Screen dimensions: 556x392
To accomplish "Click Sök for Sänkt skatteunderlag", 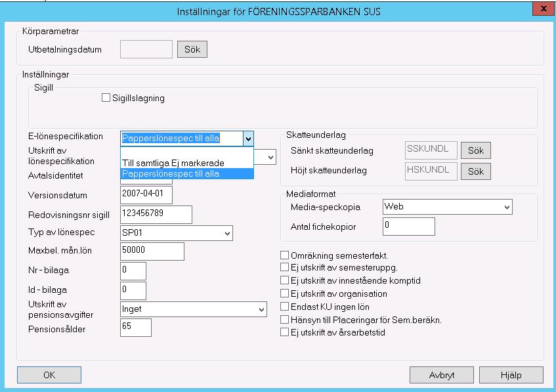I will click(x=476, y=150).
